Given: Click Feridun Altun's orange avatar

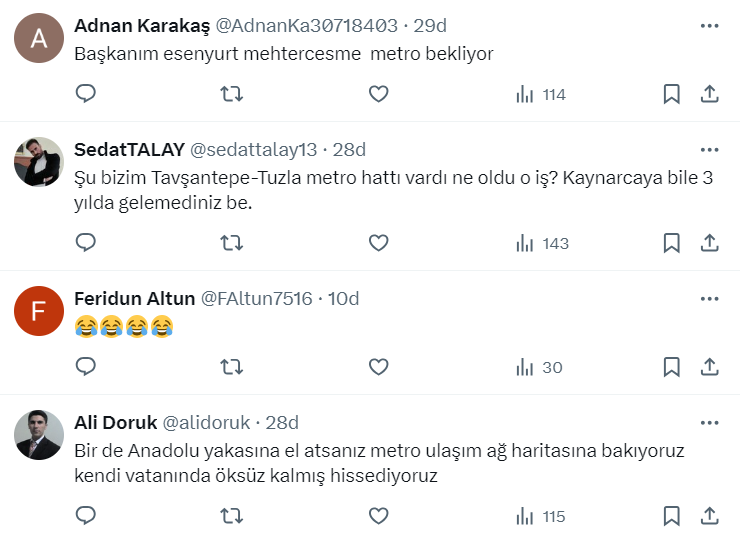Looking at the screenshot, I should click(40, 312).
